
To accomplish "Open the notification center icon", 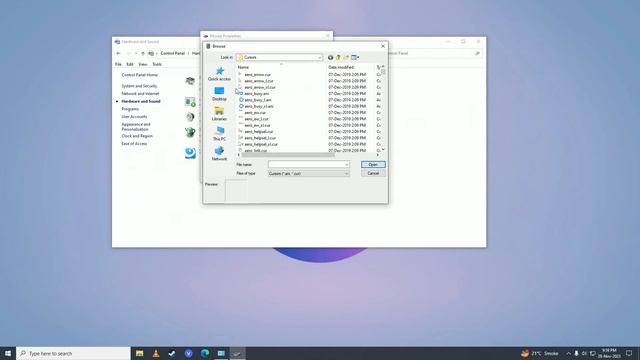I will point(629,353).
